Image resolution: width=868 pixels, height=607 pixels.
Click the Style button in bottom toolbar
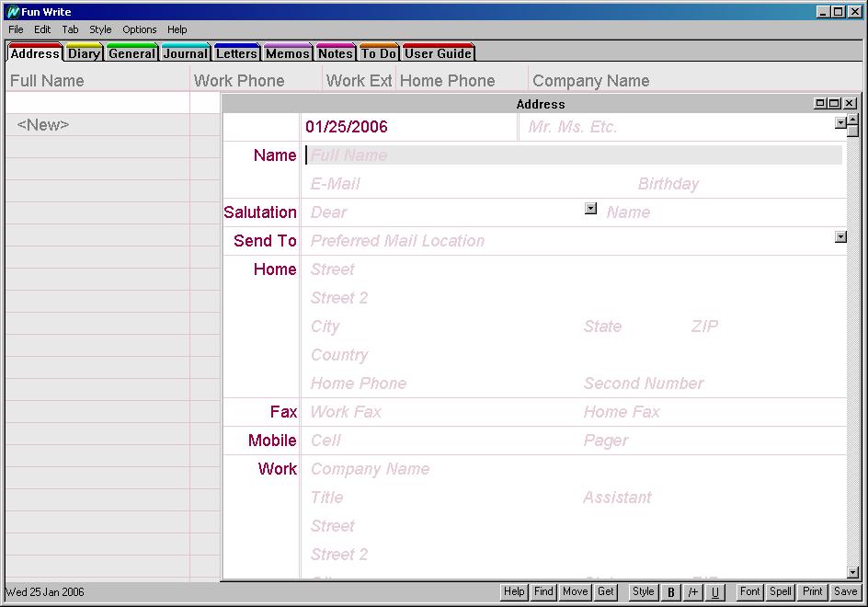coord(644,591)
